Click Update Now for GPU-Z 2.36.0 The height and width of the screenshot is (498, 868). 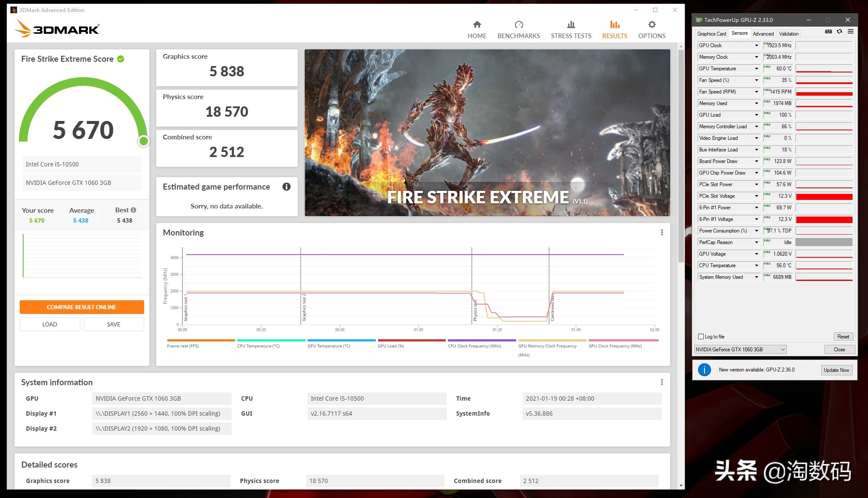835,370
